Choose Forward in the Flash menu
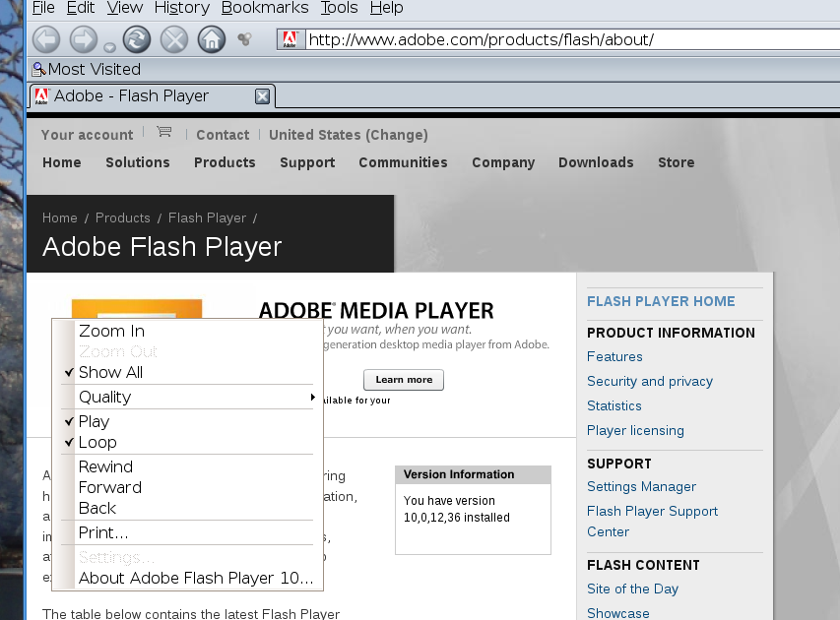Viewport: 840px width, 620px height. [x=187, y=487]
